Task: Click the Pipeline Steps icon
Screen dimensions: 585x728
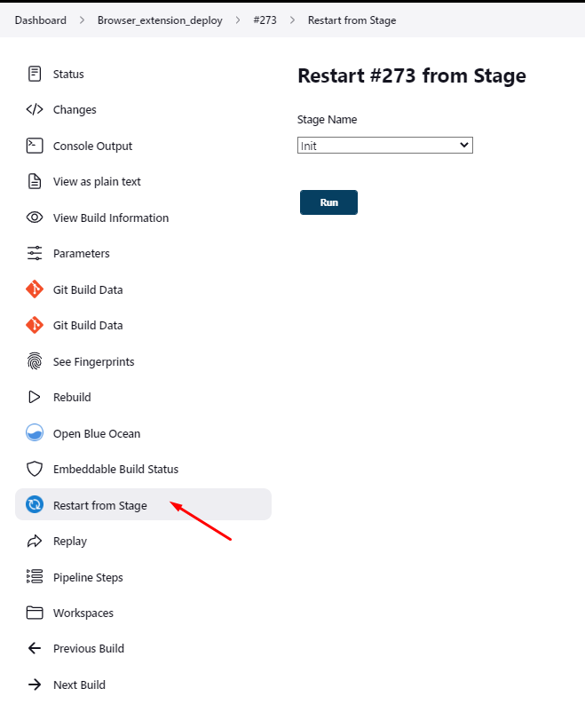Action: point(34,577)
